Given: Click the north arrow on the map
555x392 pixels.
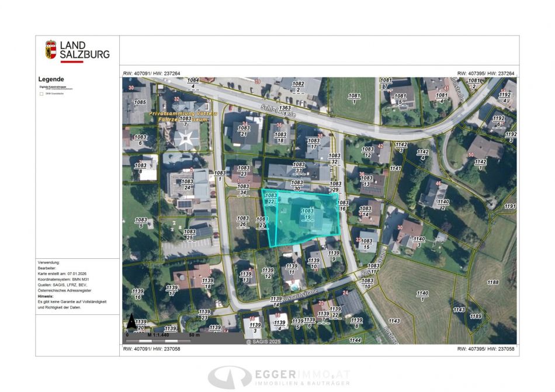Looking at the screenshot, I should coord(131,321).
